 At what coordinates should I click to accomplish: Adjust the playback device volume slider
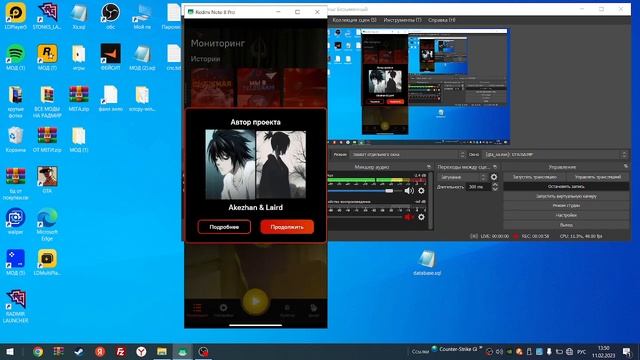tap(365, 217)
